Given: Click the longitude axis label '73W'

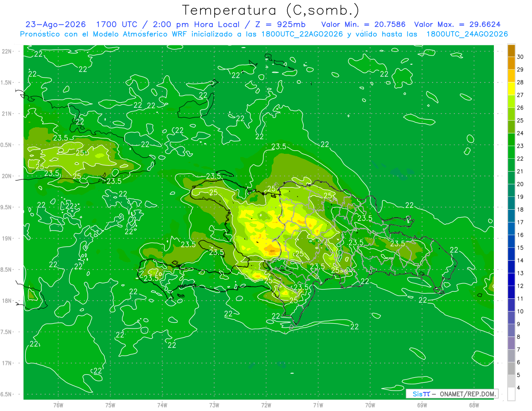Looking at the screenshot, I should click(214, 405).
